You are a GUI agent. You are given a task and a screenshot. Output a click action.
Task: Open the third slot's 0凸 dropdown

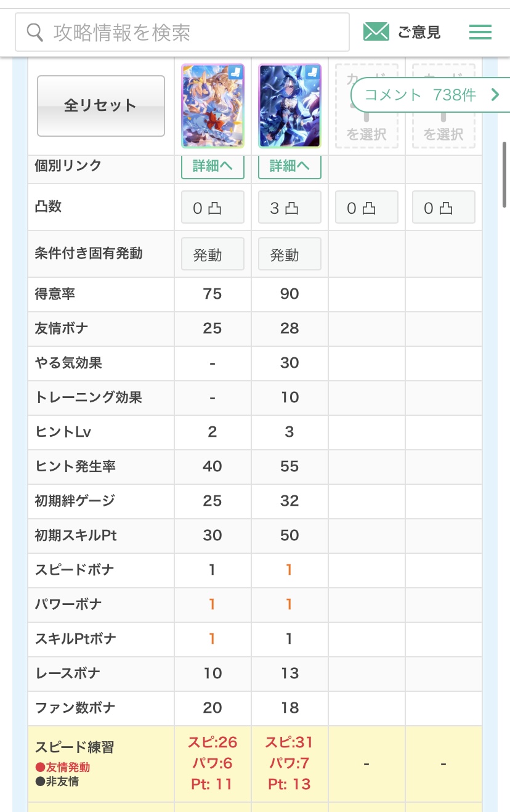(366, 207)
